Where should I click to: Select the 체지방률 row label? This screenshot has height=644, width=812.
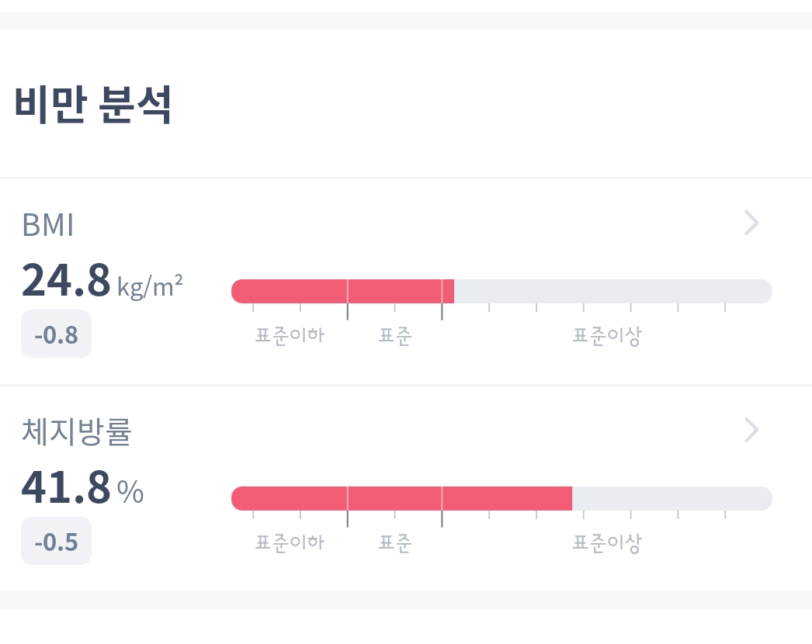[76, 432]
